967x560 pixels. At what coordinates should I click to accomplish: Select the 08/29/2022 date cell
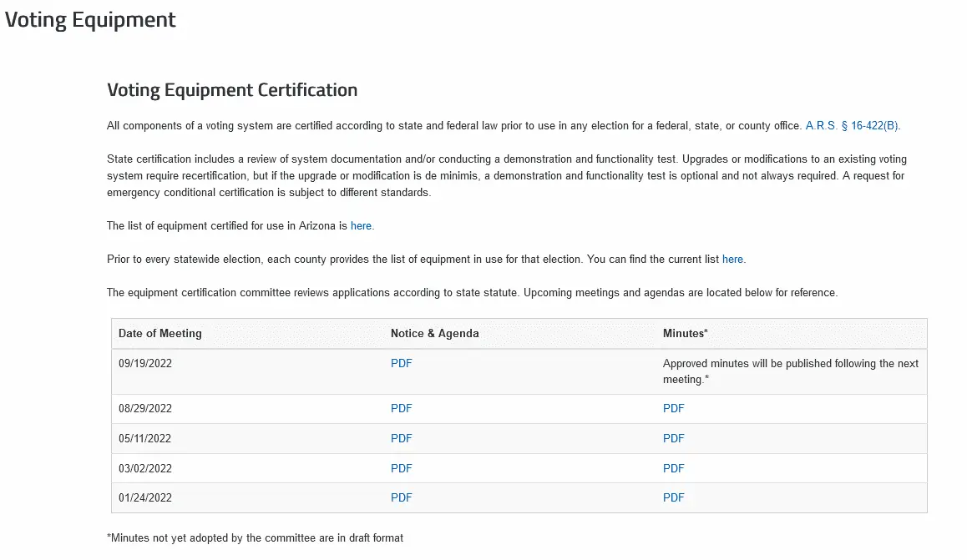click(145, 409)
